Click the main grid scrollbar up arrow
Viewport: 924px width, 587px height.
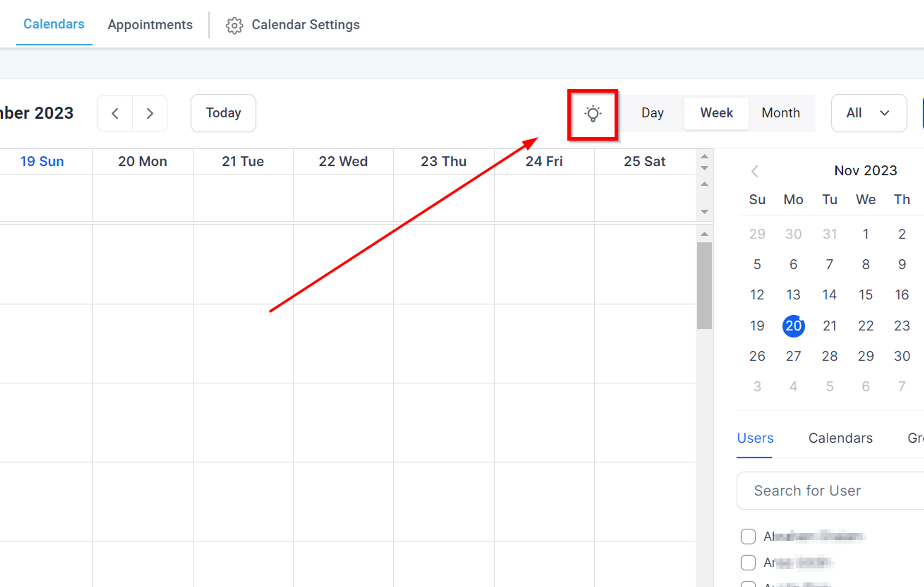[704, 234]
